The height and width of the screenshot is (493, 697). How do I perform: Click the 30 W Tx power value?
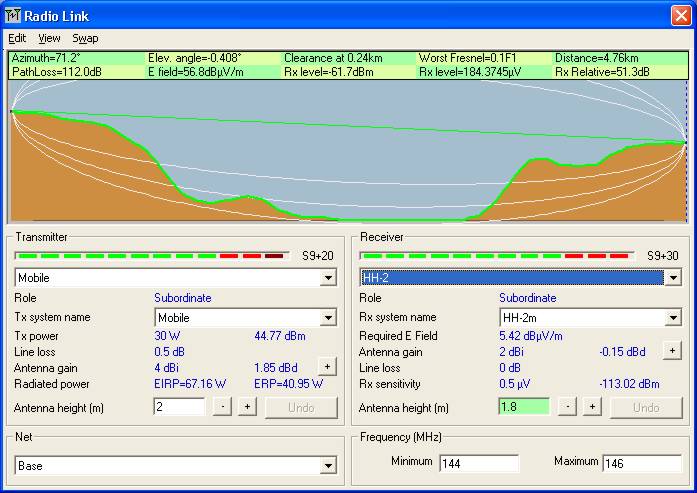coord(167,336)
